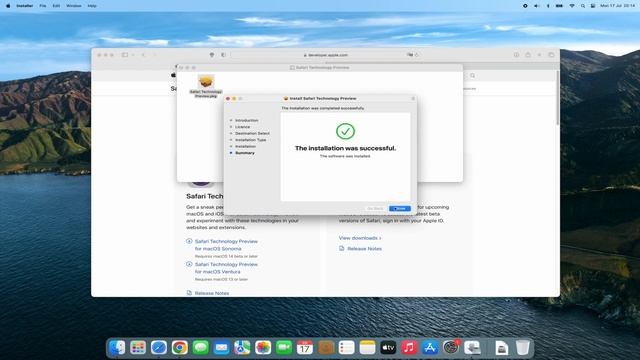
Task: Click the Close button in the installer
Action: [x=400, y=209]
